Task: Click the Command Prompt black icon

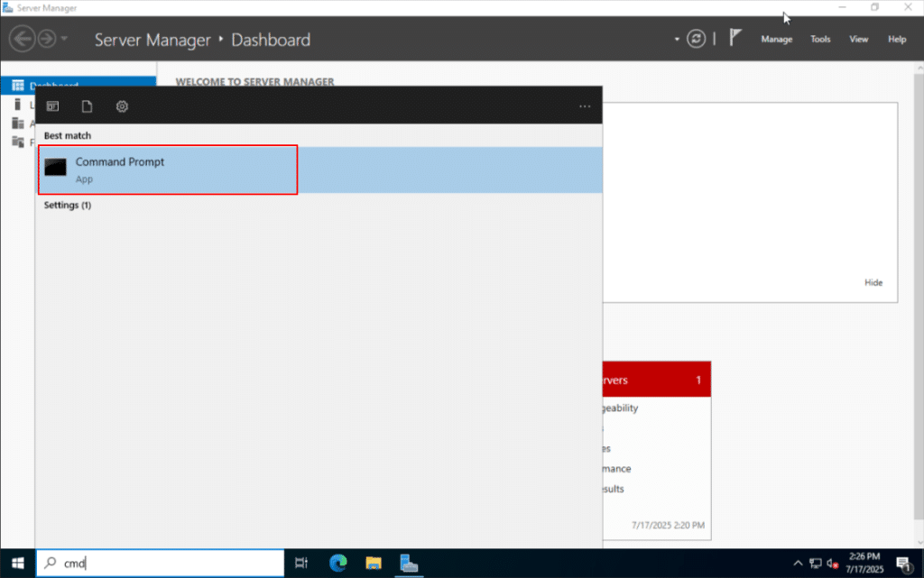Action: (55, 167)
